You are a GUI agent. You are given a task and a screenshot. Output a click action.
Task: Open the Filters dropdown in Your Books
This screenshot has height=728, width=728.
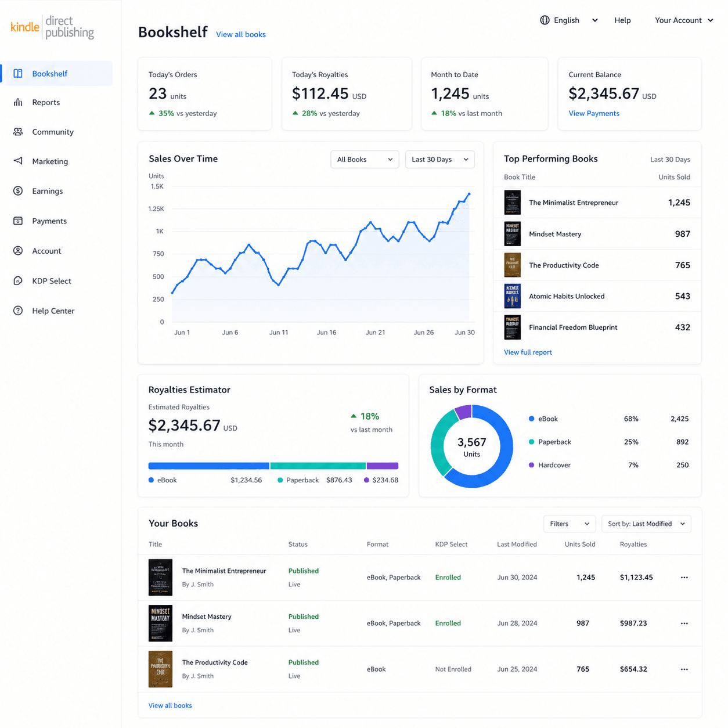(x=570, y=524)
